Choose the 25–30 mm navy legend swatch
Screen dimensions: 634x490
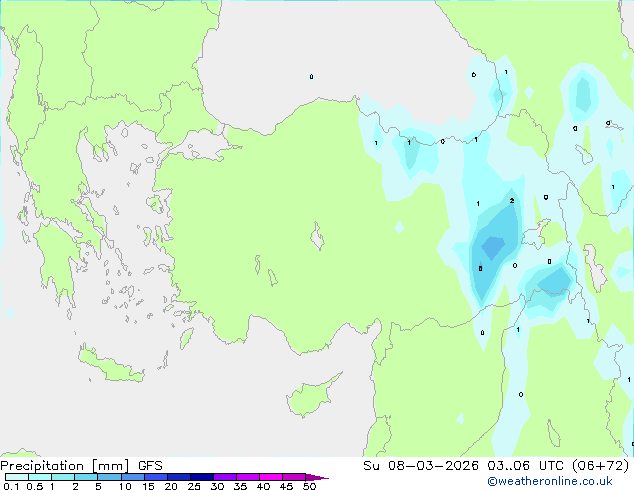coord(201,477)
